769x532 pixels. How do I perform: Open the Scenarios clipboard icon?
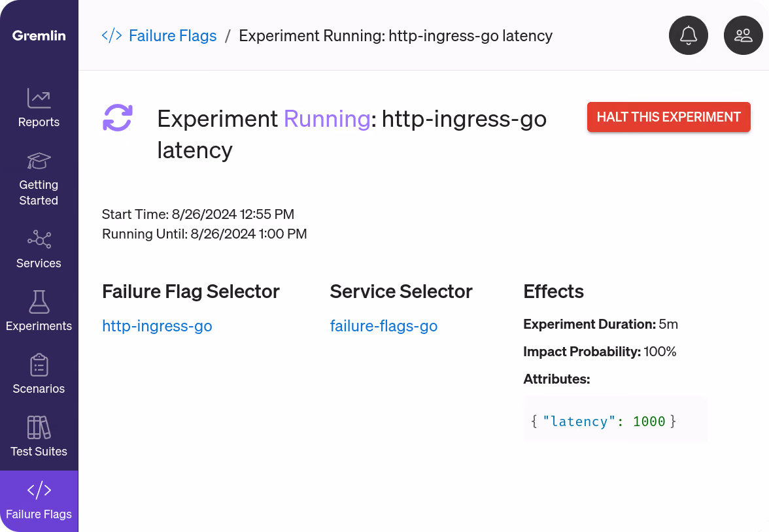39,365
